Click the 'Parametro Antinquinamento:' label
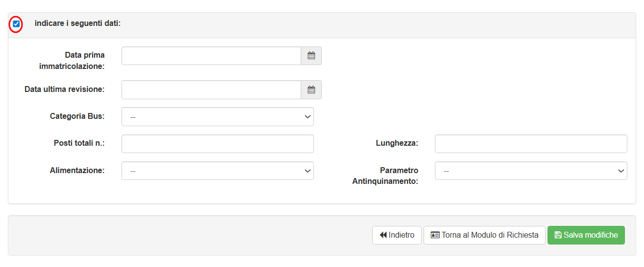This screenshot has height=267, width=644. click(x=385, y=176)
